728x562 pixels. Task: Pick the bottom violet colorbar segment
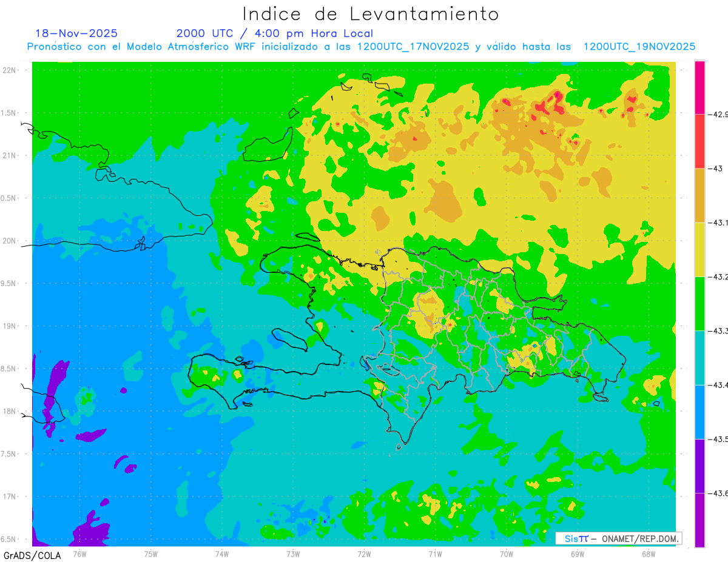coord(699,520)
